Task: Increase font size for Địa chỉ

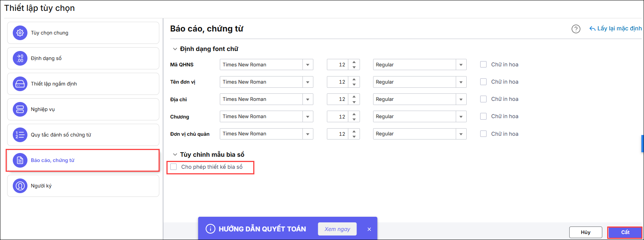Action: tap(354, 97)
